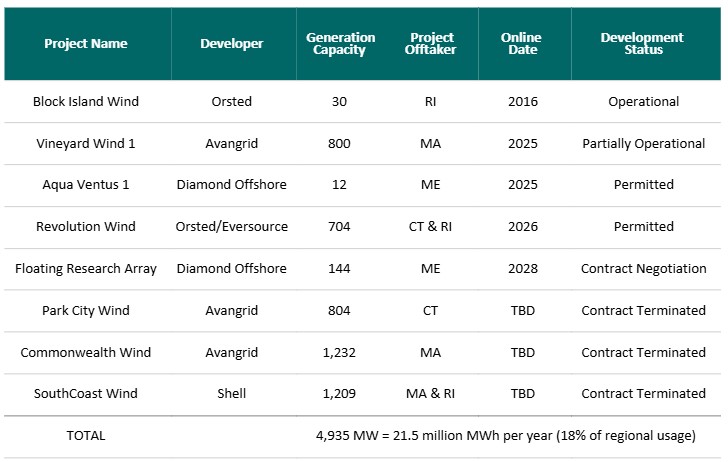Click the 2025 date in Aqua Ventus row
Screen dimensions: 728x462
pyautogui.click(x=523, y=185)
